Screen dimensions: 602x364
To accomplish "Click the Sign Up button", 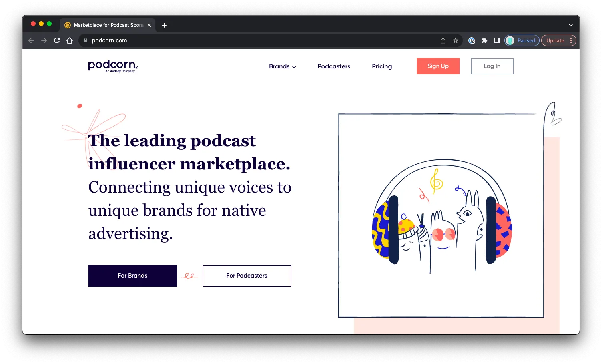I will pos(438,66).
